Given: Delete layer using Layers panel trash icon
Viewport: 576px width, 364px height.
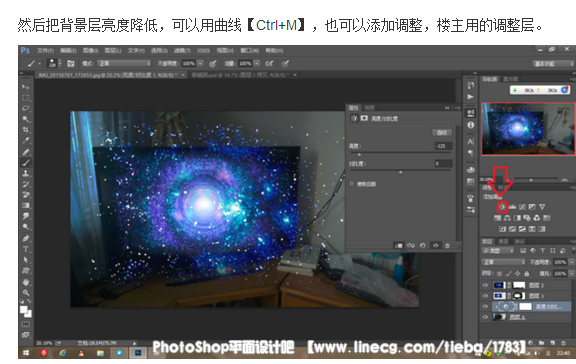Looking at the screenshot, I should point(563,342).
